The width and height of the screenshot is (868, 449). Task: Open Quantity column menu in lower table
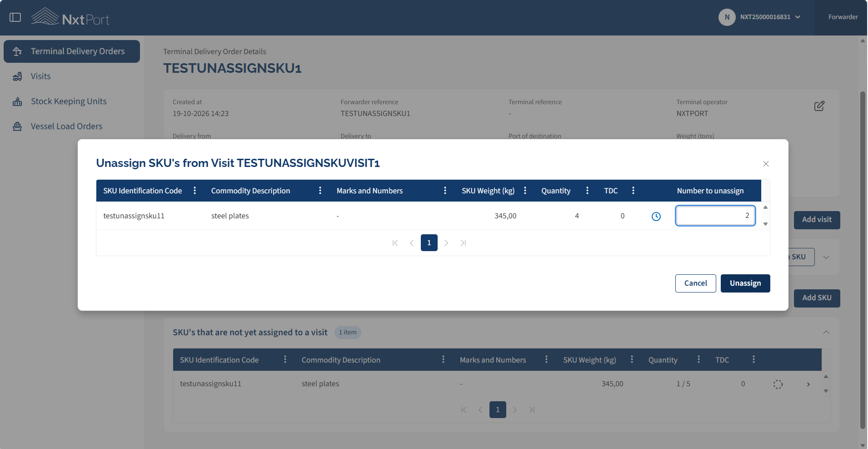[x=698, y=359]
